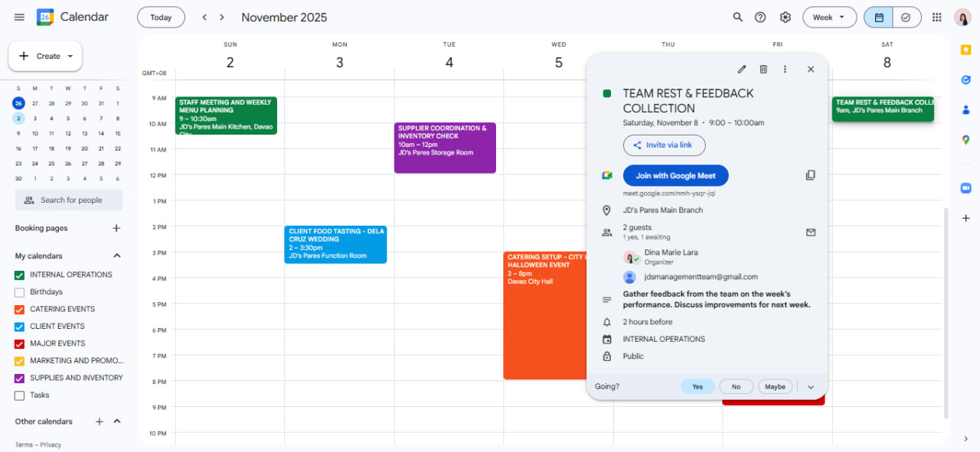Click Invite via link

click(x=664, y=145)
